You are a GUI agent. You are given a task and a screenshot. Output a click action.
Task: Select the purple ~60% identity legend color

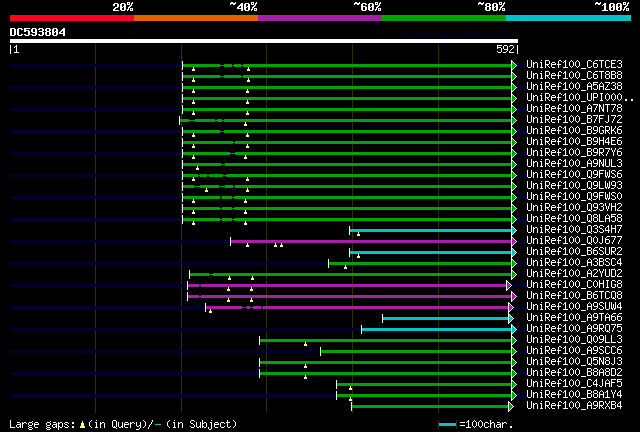[x=320, y=18]
